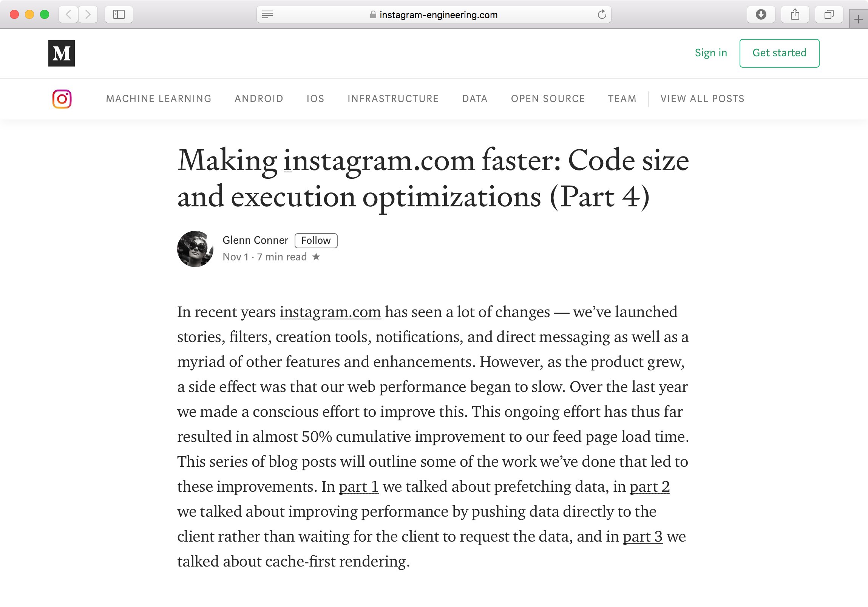868x607 pixels.
Task: Open the Infrastructure section
Action: pos(393,99)
